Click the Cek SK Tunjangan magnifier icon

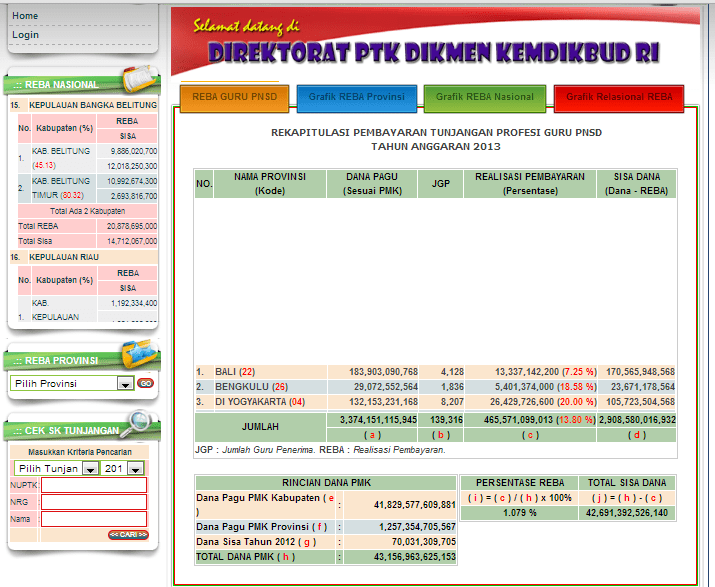coord(137,423)
